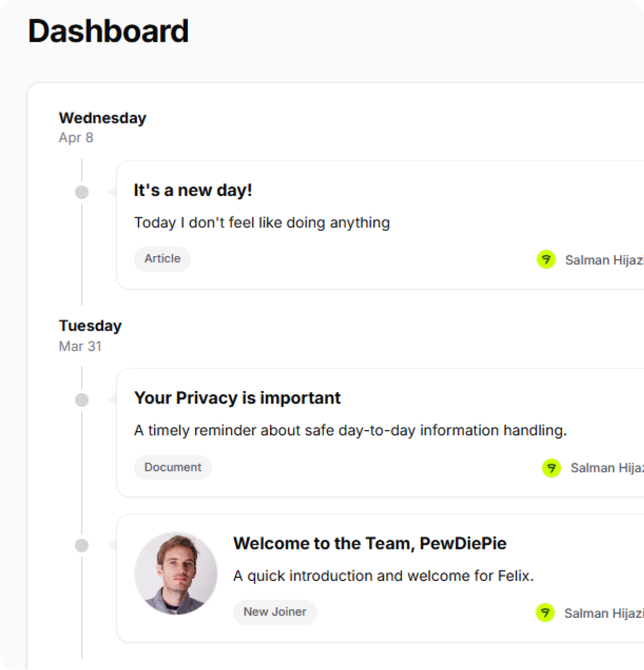Screen dimensions: 644x670
Task: Click Salman Hijazi's name on the Document card
Action: tap(606, 468)
